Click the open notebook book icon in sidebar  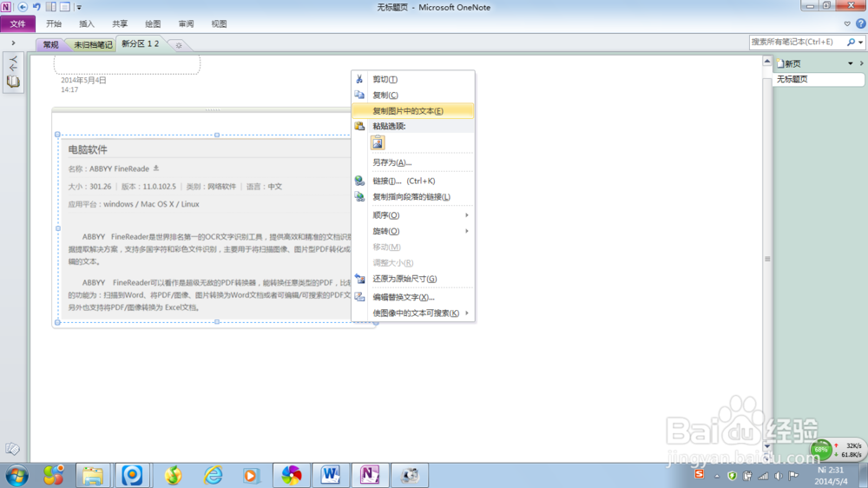point(13,82)
